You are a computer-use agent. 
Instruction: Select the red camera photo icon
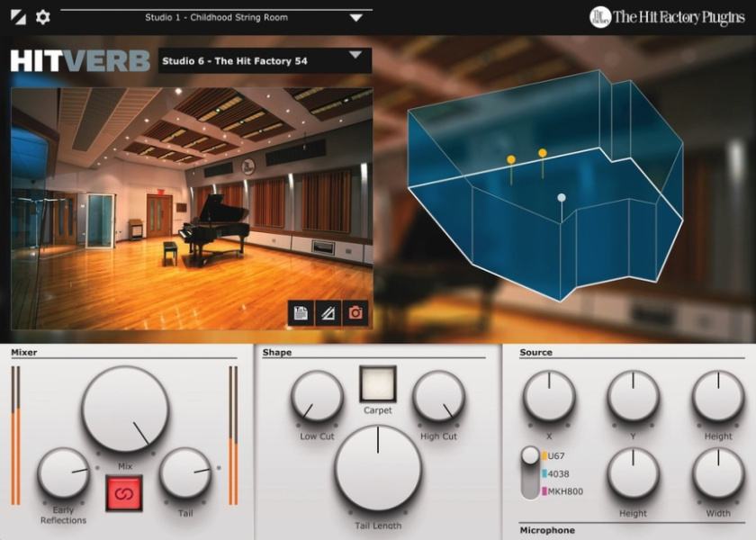tap(355, 313)
